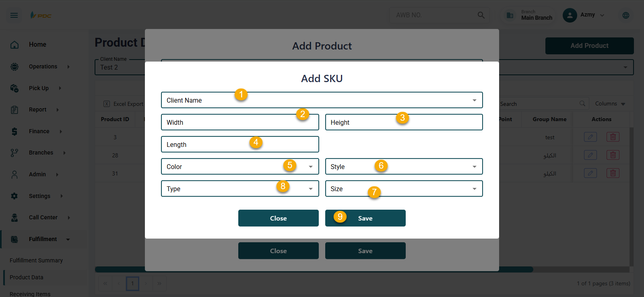Open Receiving Items in sidebar

[x=30, y=294]
